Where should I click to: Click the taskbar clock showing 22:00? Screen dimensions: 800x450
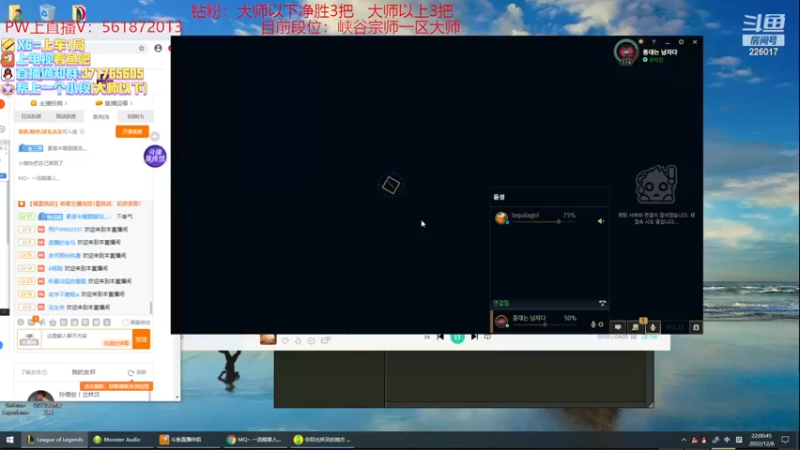coord(761,440)
